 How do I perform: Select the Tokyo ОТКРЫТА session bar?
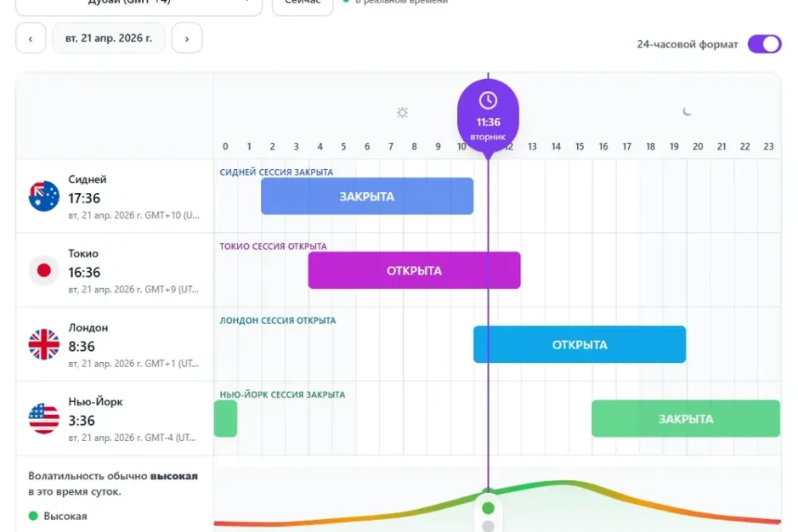coord(414,270)
